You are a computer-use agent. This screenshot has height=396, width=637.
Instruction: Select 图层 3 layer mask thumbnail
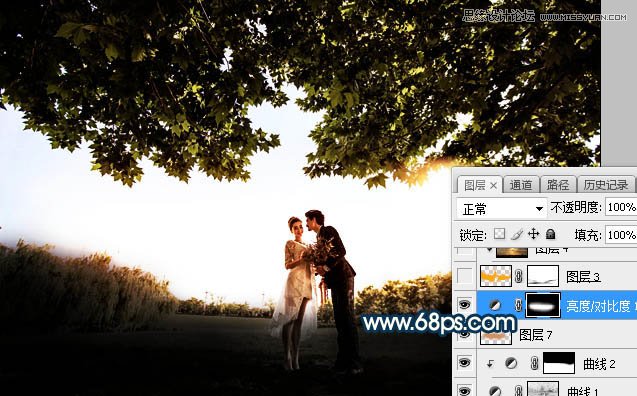543,276
